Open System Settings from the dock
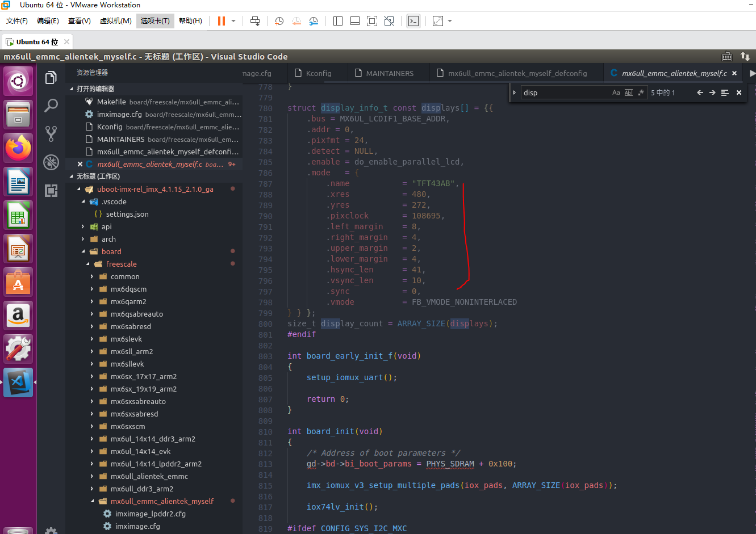756x534 pixels. click(18, 348)
